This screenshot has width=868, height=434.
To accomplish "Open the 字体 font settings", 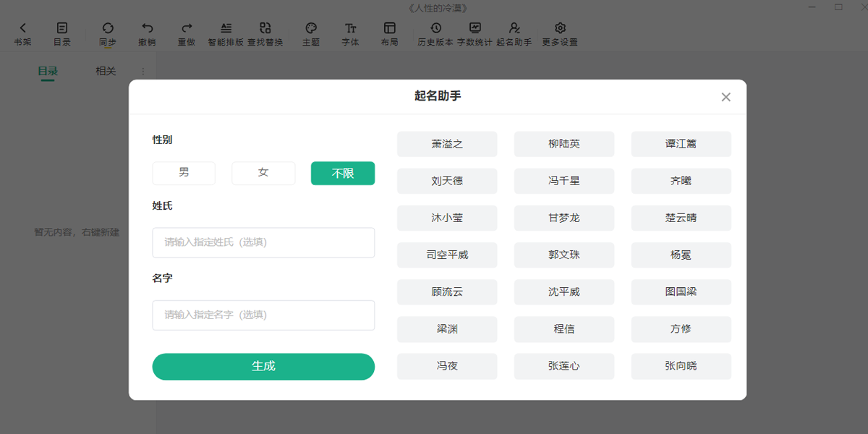I will (350, 33).
